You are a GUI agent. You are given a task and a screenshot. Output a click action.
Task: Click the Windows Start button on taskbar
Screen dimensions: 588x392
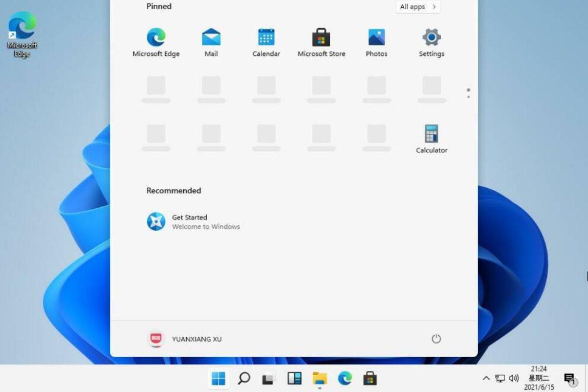click(218, 378)
